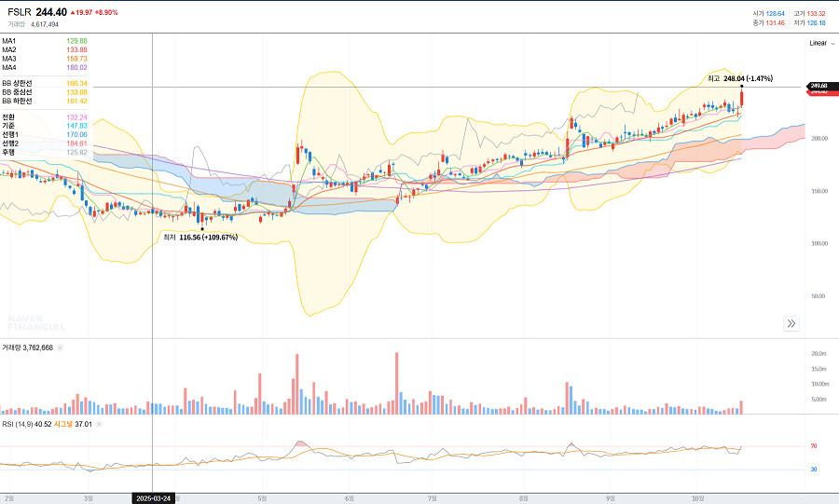Open the Linear scale dropdown
Viewport: 839px width, 504px height.
(822, 43)
